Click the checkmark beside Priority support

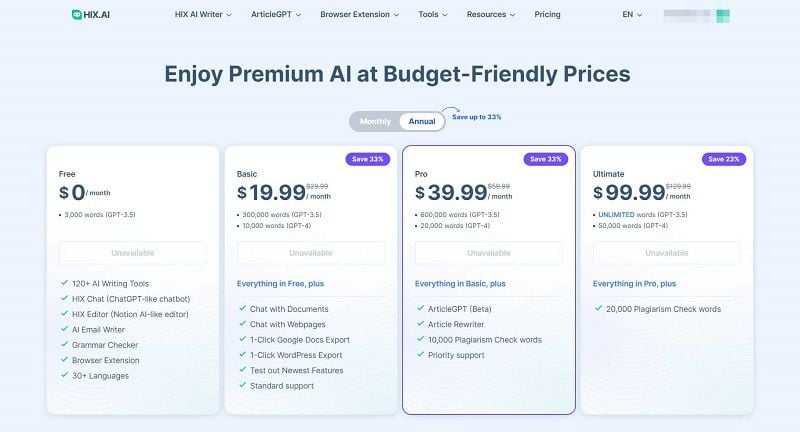click(419, 355)
